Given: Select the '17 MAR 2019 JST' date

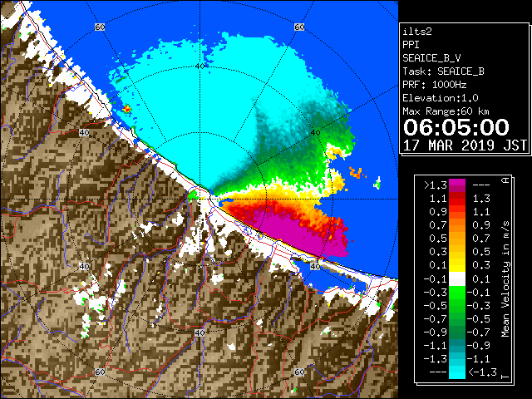Looking at the screenshot, I should point(465,145).
